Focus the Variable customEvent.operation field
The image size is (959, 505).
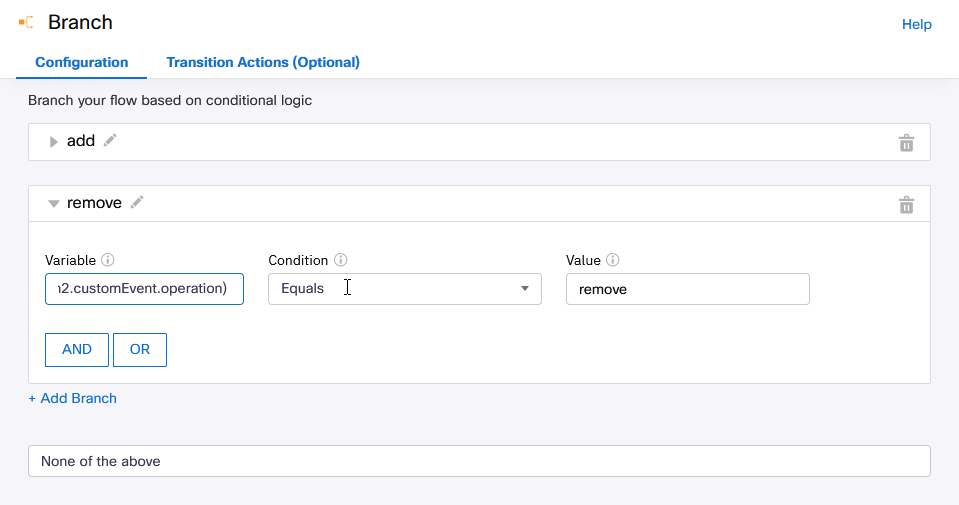(144, 289)
